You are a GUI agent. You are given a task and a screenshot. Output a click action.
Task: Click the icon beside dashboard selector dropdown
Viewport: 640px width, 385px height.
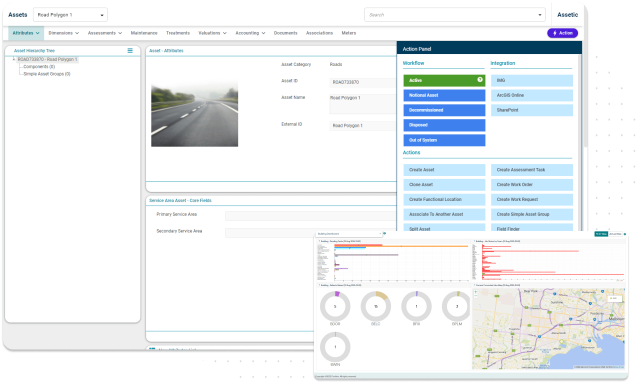(384, 234)
